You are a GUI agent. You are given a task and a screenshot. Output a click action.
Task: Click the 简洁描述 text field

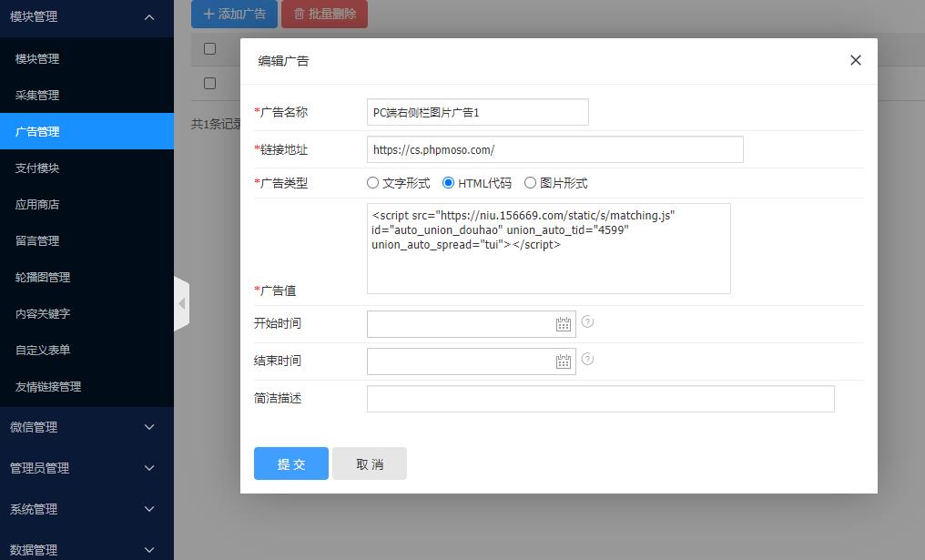tap(600, 399)
